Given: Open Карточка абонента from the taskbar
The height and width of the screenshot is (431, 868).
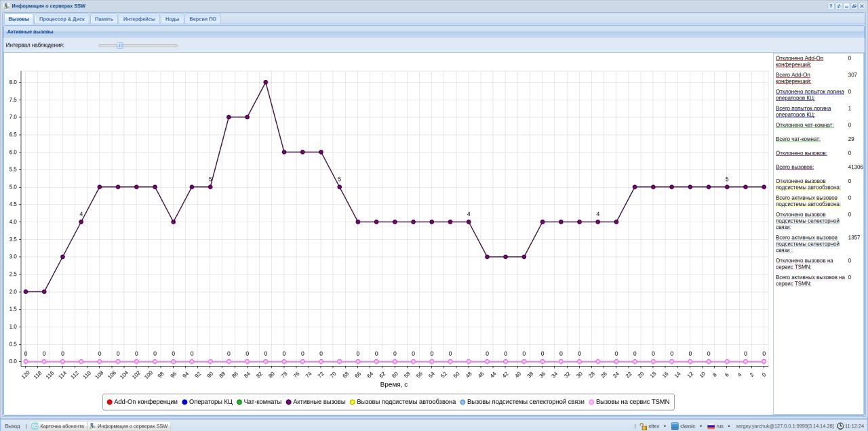Looking at the screenshot, I should coord(59,426).
